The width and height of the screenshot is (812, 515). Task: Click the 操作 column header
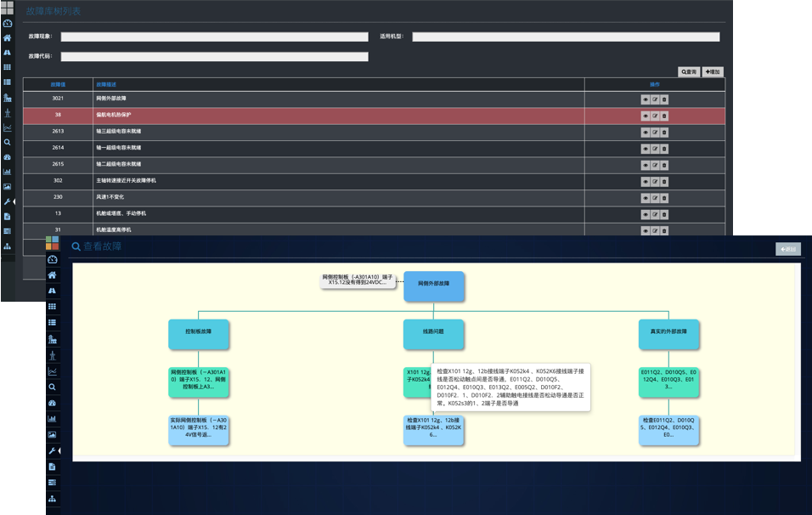[x=655, y=84]
